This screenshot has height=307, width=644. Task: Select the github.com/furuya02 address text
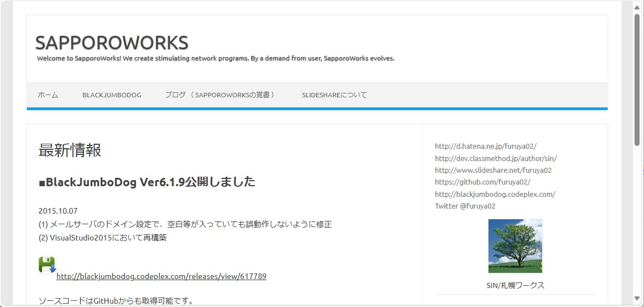coord(483,182)
